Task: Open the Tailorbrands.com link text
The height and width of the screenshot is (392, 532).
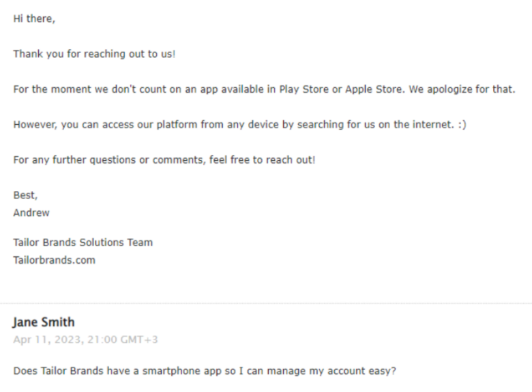Action: pyautogui.click(x=55, y=260)
